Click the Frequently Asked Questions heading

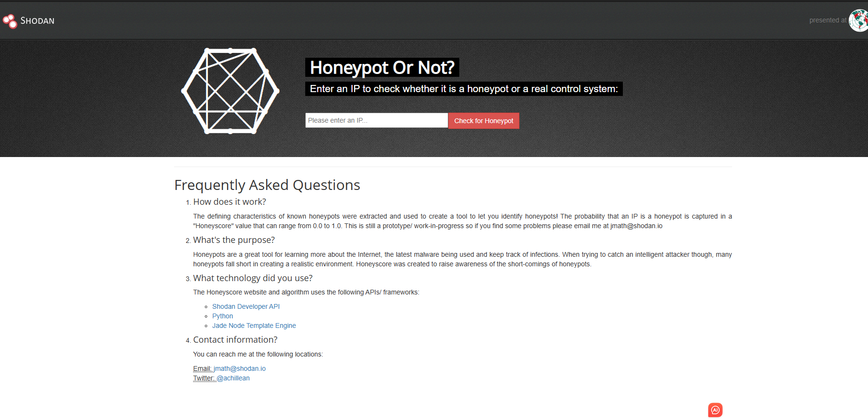pos(267,185)
